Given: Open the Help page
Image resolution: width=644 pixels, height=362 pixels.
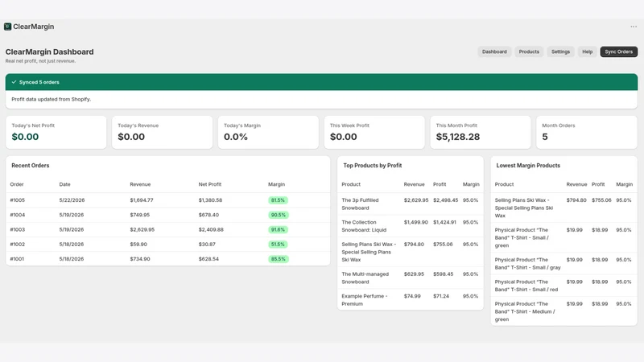Looking at the screenshot, I should [x=587, y=51].
